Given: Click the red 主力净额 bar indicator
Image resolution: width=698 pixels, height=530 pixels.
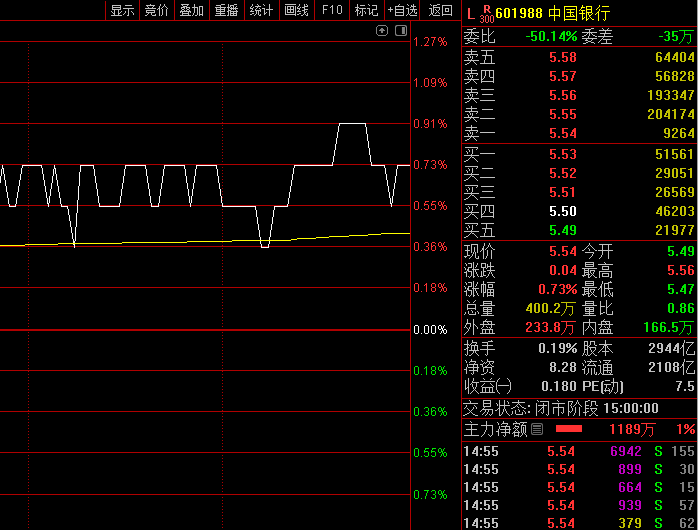Looking at the screenshot, I should tap(569, 429).
